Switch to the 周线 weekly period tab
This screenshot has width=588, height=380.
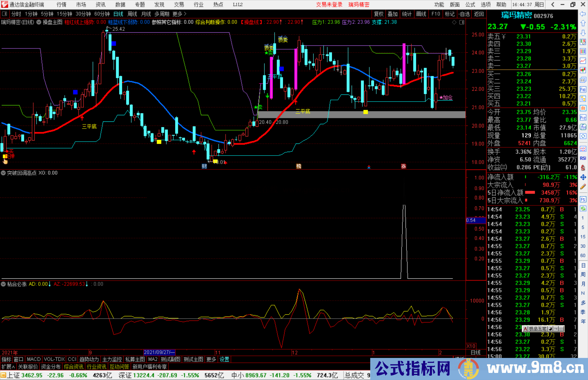tap(132, 14)
